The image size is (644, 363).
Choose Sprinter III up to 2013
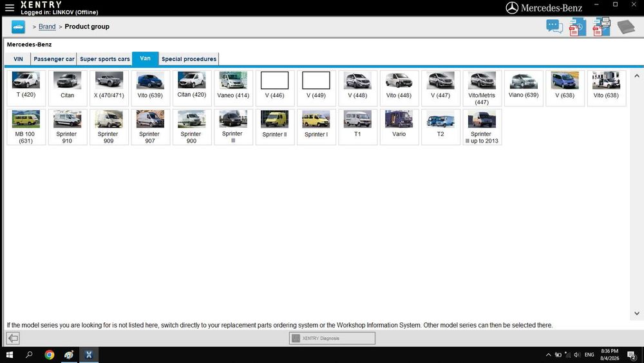482,127
